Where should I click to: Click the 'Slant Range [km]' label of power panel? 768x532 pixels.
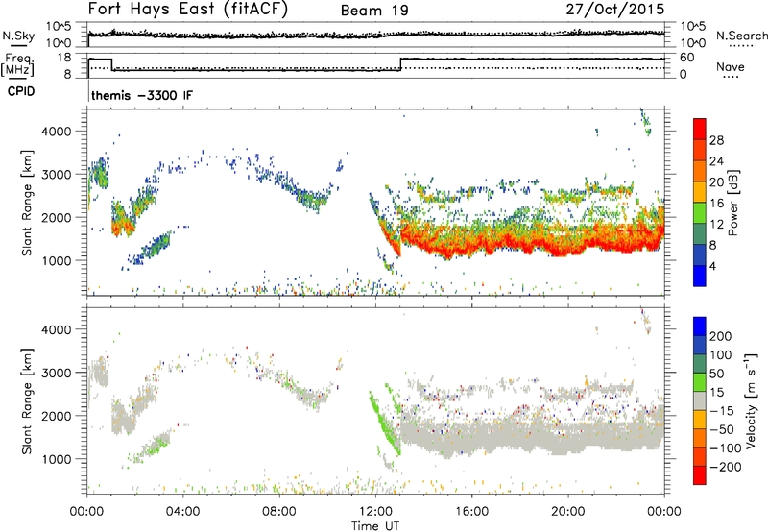pyautogui.click(x=27, y=203)
